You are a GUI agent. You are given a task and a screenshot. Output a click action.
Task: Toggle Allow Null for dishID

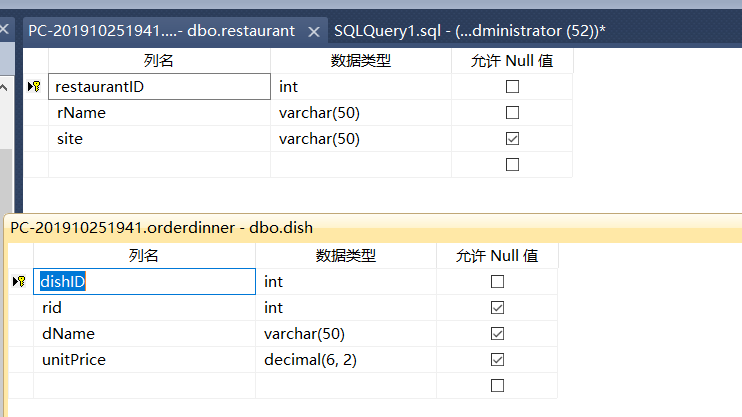(497, 282)
